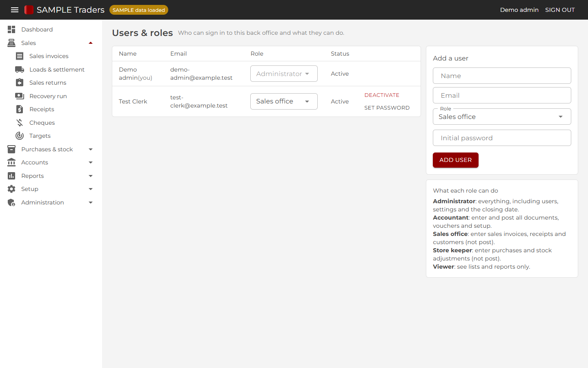Screen dimensions: 588x368
Task: Click the Status column header
Action: tap(340, 54)
